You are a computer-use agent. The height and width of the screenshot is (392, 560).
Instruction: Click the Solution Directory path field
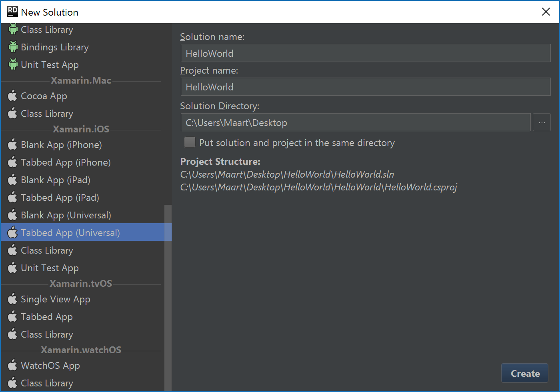coord(356,122)
